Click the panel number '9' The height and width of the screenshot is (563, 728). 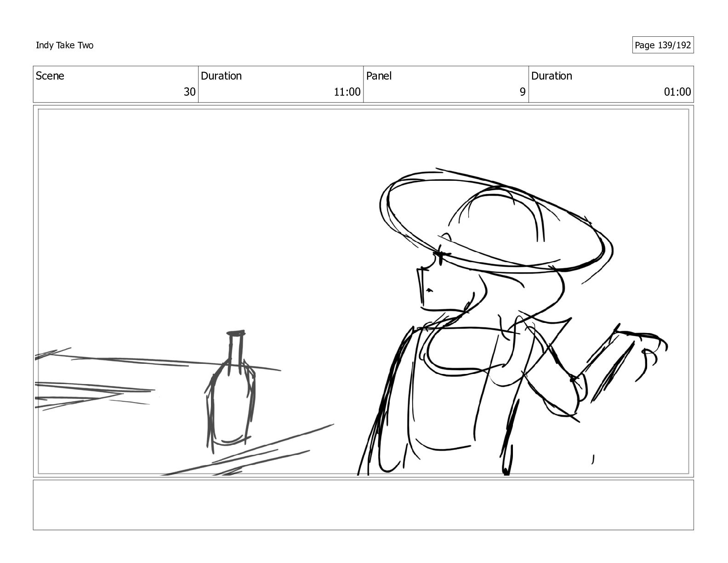pyautogui.click(x=523, y=92)
